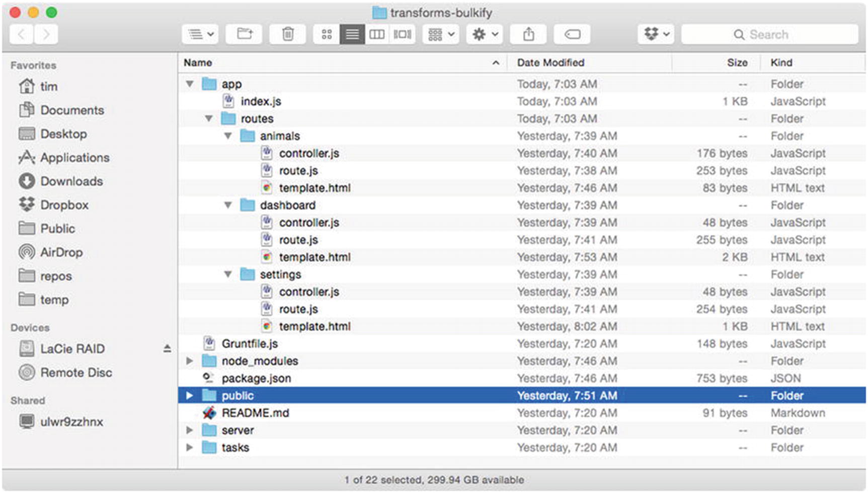Viewport: 868px width, 493px height.
Task: Switch to column view
Action: [377, 34]
